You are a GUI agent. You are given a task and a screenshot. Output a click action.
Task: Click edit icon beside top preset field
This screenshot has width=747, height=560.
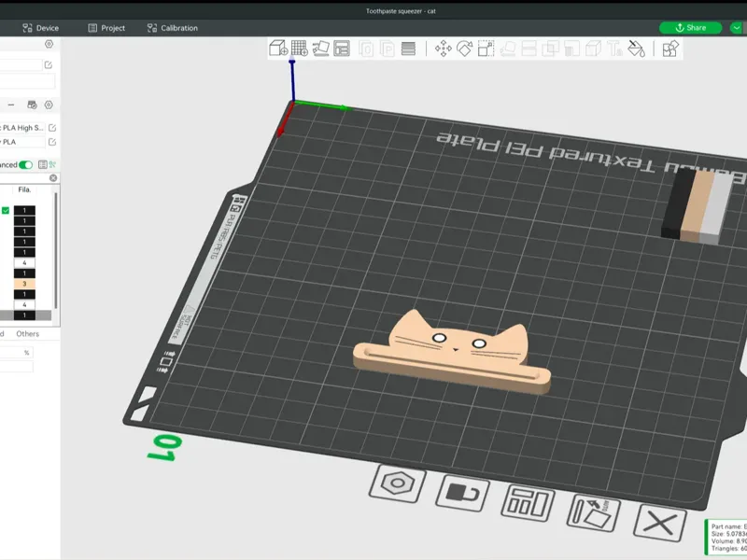pos(49,64)
